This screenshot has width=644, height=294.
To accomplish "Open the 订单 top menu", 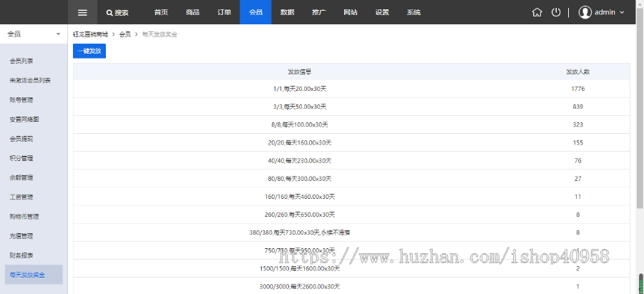I will [x=224, y=12].
